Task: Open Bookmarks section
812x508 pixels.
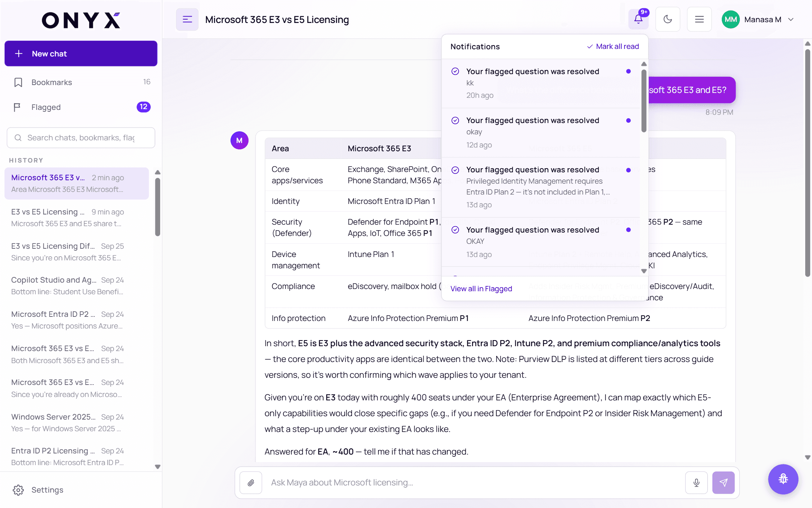Action: tap(81, 82)
